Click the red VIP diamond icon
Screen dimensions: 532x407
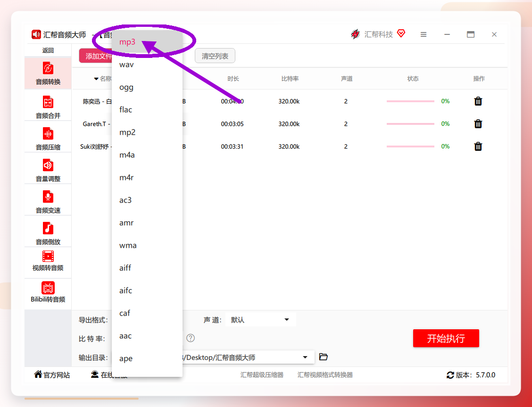coord(401,33)
